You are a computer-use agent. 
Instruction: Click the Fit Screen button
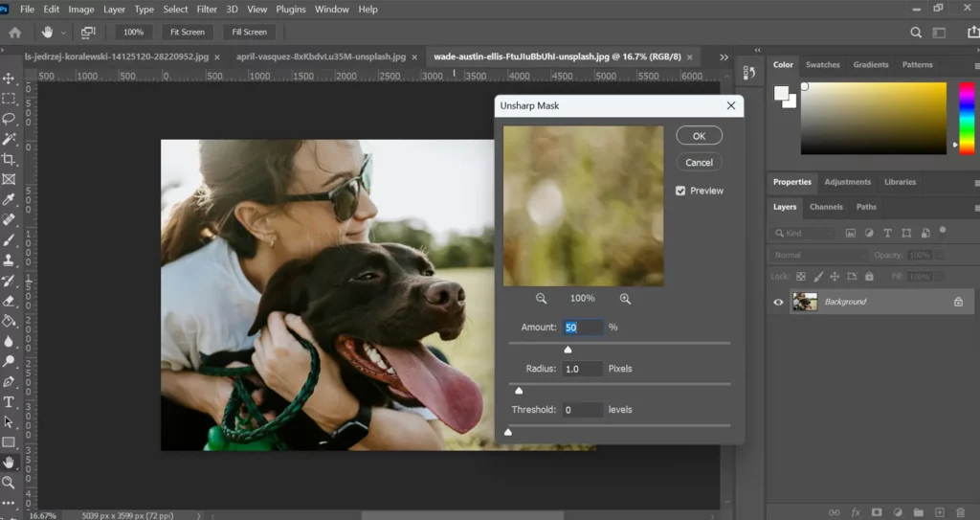tap(188, 32)
